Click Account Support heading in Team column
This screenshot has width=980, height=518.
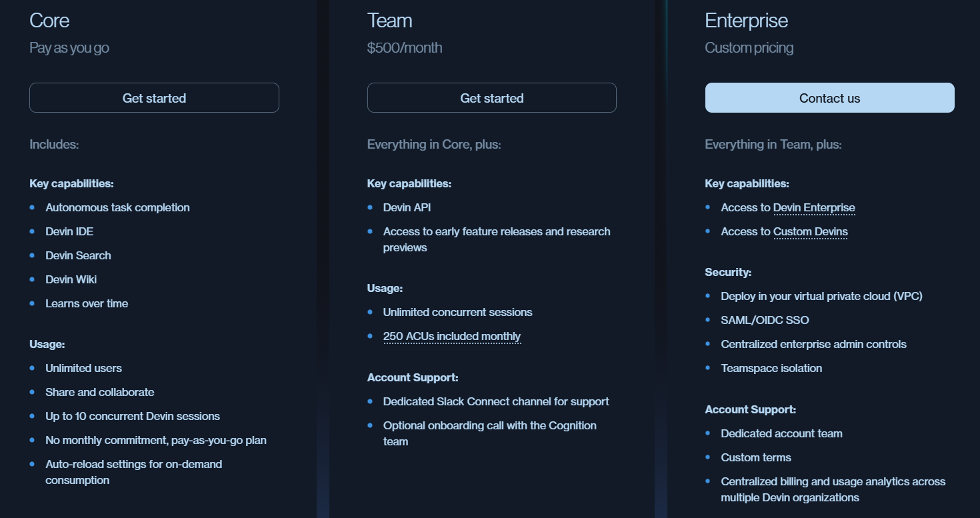[413, 377]
